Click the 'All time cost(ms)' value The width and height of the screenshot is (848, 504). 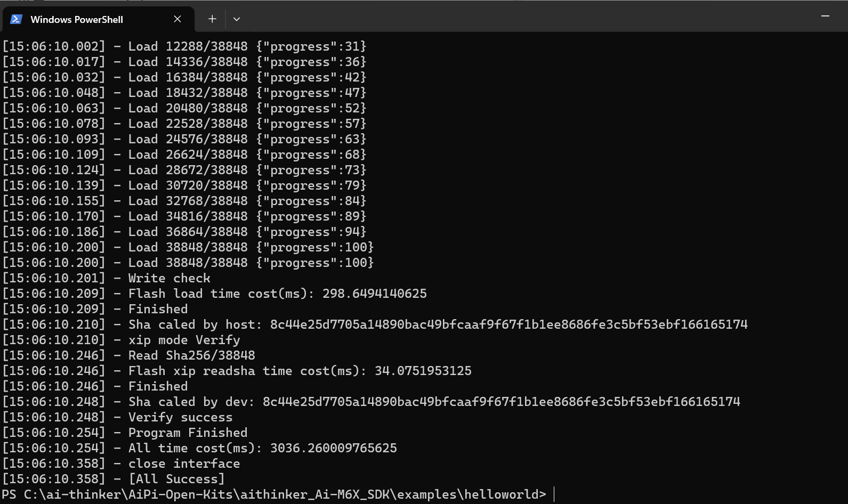point(333,448)
